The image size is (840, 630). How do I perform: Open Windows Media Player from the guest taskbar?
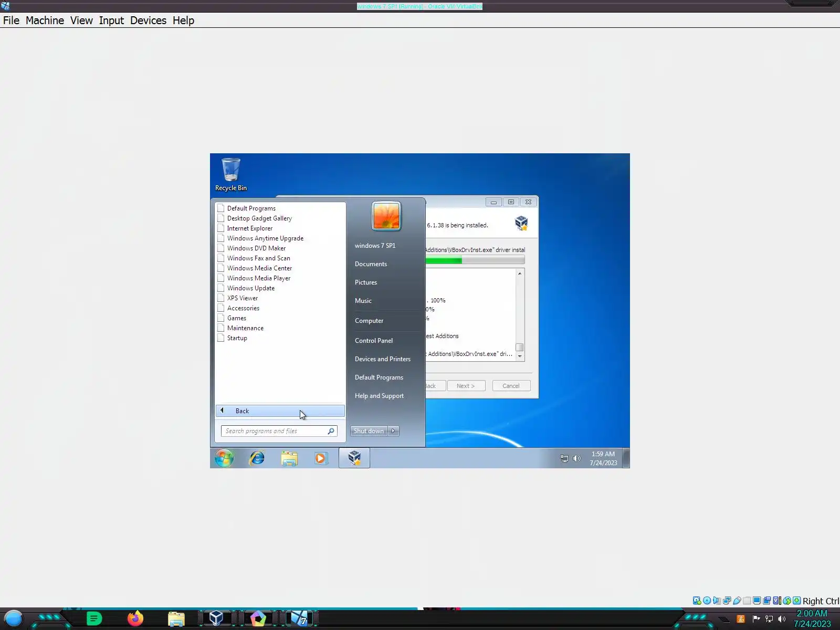click(x=321, y=458)
